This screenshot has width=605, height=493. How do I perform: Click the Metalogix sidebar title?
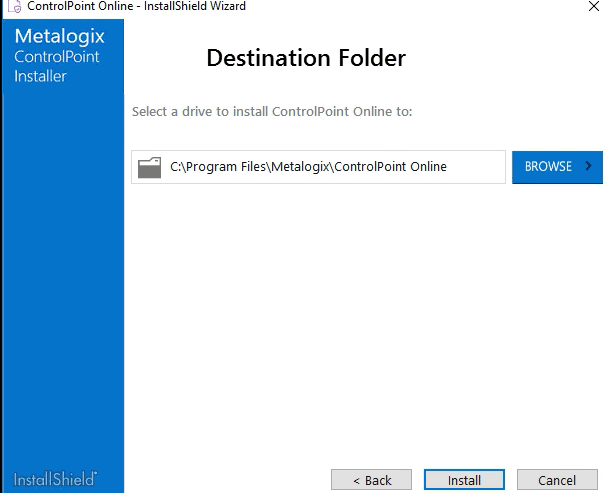[59, 37]
